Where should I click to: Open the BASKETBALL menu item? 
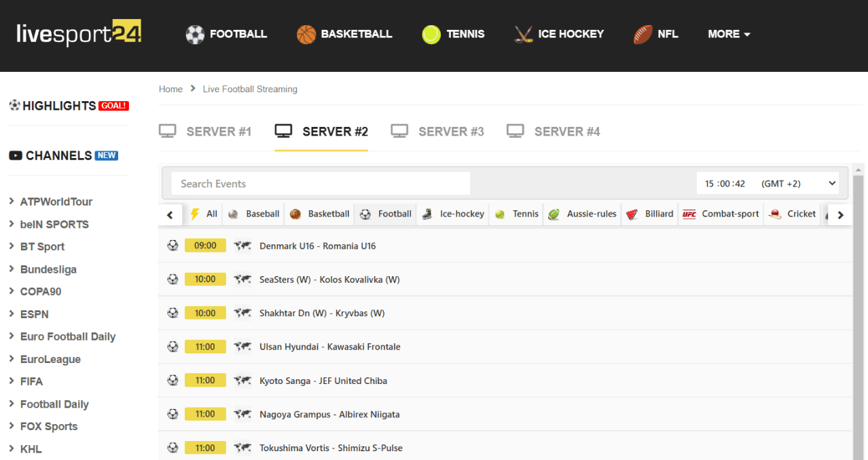(x=357, y=34)
